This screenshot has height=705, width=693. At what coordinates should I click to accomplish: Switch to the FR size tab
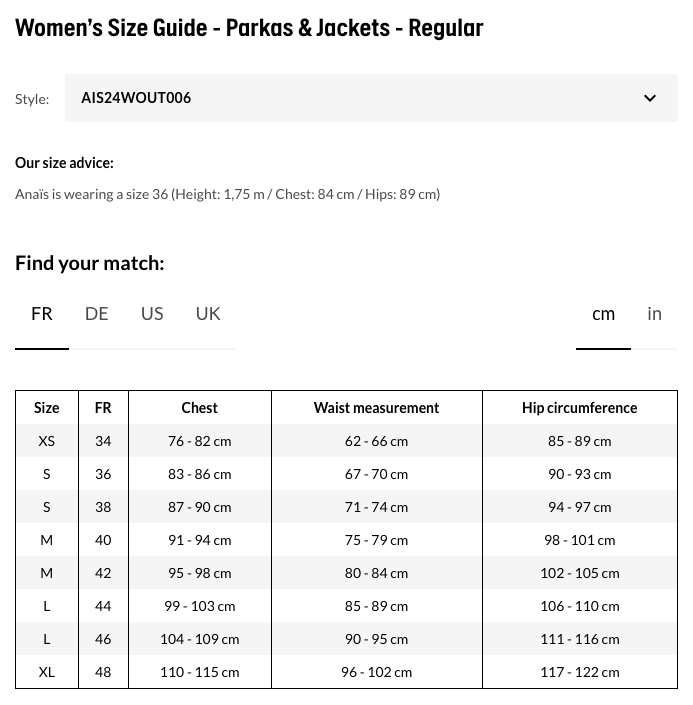[x=42, y=314]
